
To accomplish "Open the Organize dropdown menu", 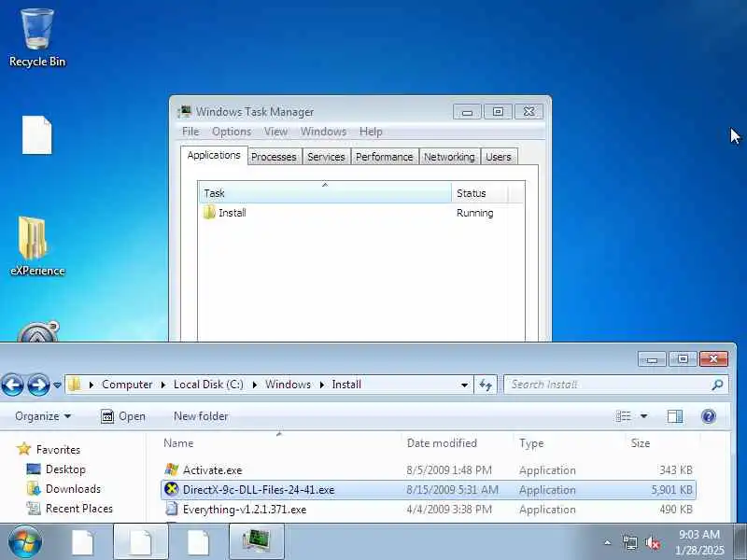I will click(43, 416).
